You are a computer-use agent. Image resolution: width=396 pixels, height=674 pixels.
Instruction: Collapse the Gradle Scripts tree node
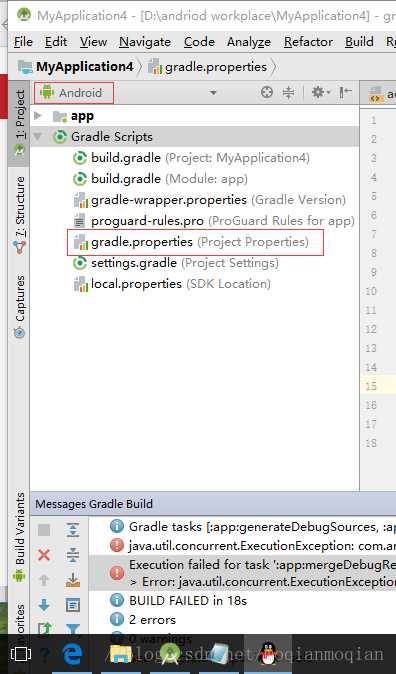pyautogui.click(x=38, y=137)
